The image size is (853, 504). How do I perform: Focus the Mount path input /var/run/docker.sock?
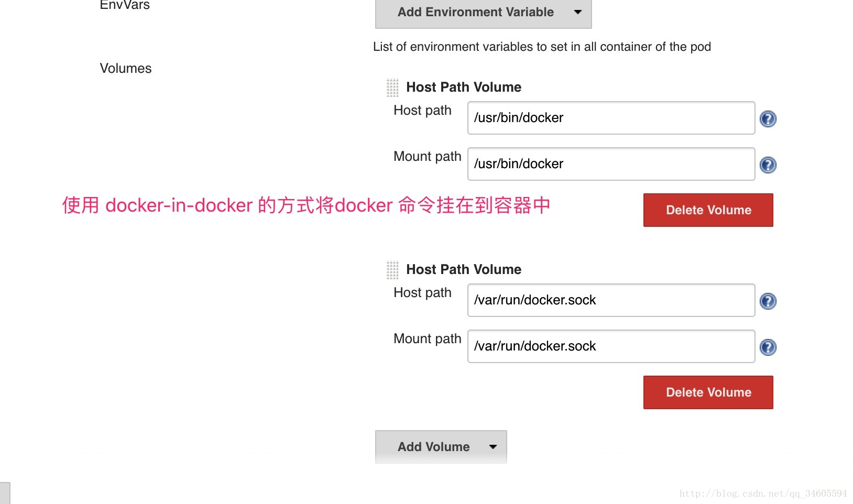(611, 346)
